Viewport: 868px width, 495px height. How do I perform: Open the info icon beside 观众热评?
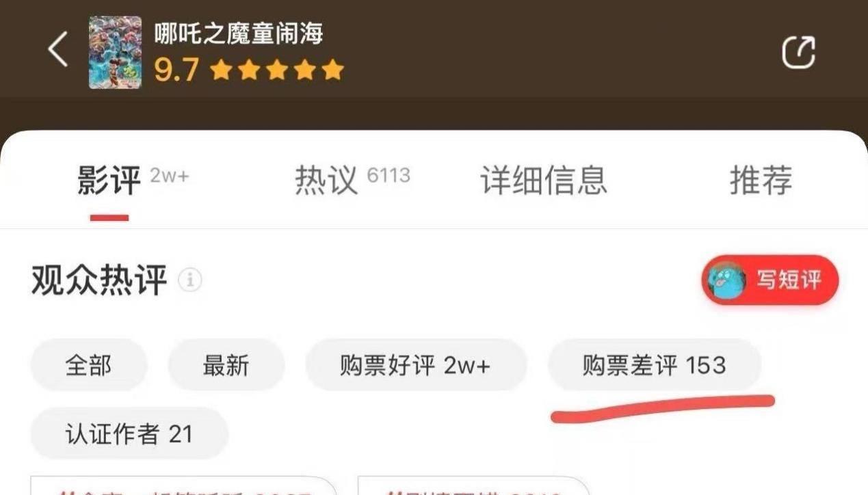(x=190, y=280)
